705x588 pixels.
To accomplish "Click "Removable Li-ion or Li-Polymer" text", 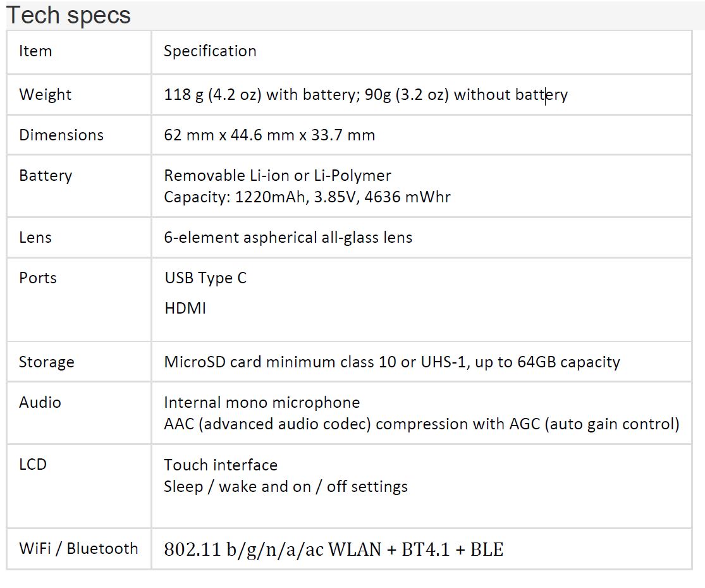I will (277, 176).
